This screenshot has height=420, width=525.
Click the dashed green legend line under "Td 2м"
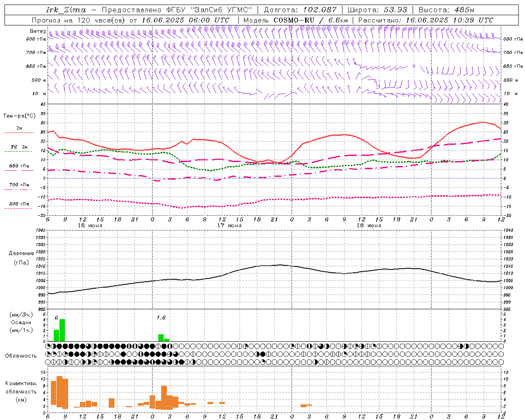tap(18, 151)
